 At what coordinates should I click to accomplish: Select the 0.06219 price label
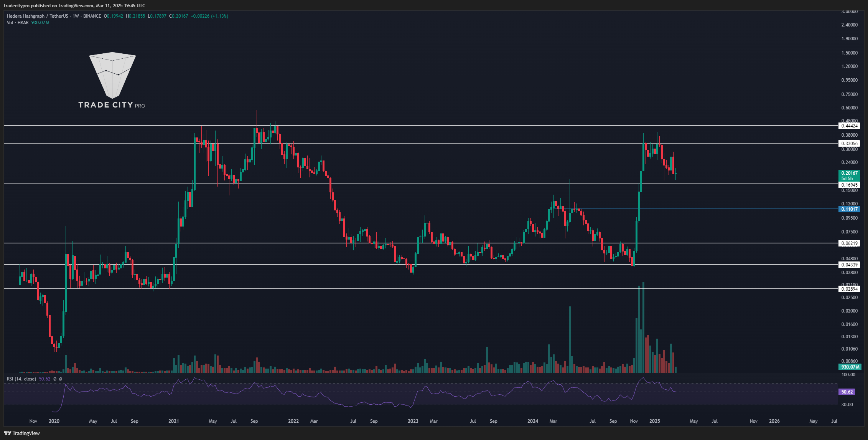coord(849,243)
